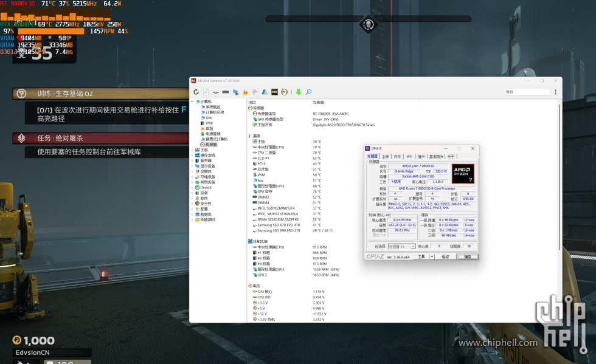Image resolution: width=596 pixels, height=364 pixels.
Task: Open the 工具 dropdown arrow in CPU-Z
Action: click(432, 257)
